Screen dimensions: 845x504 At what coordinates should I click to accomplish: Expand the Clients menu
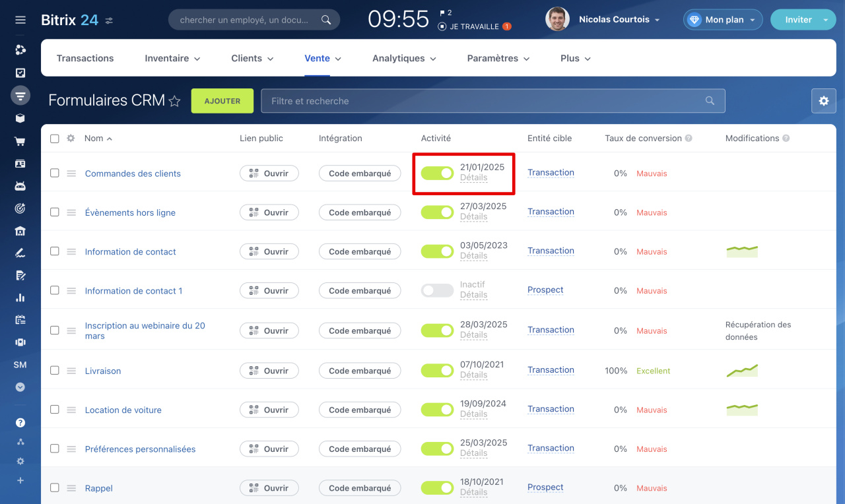click(x=252, y=58)
